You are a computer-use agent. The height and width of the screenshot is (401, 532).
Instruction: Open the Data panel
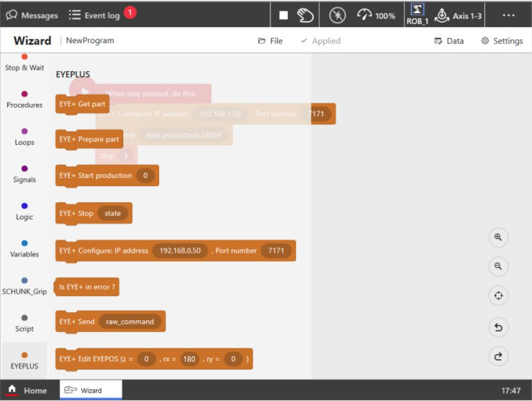coord(449,40)
